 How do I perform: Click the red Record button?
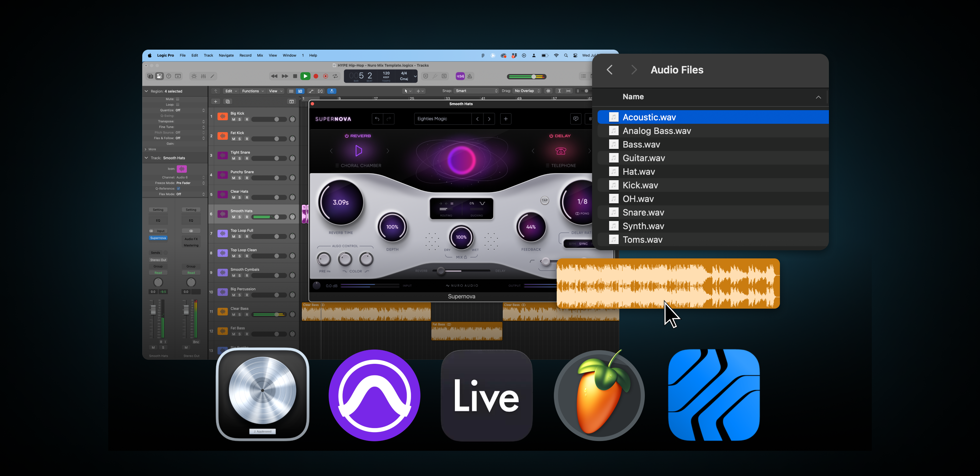(316, 76)
